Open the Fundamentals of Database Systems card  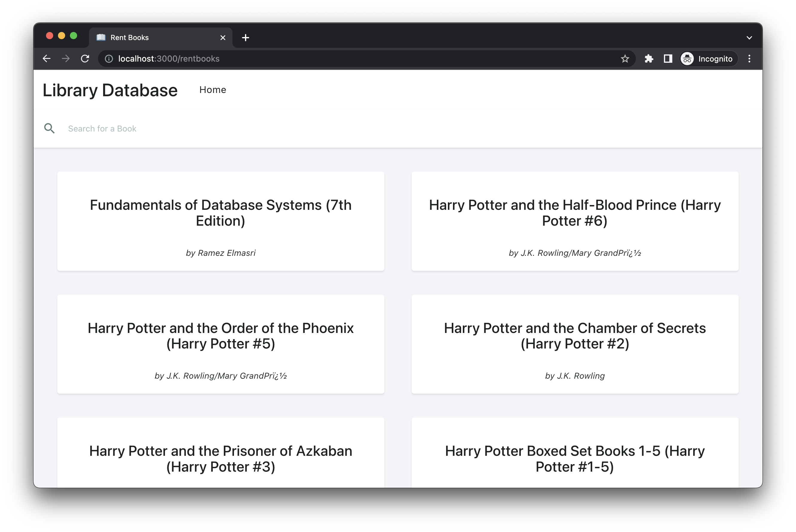point(221,221)
